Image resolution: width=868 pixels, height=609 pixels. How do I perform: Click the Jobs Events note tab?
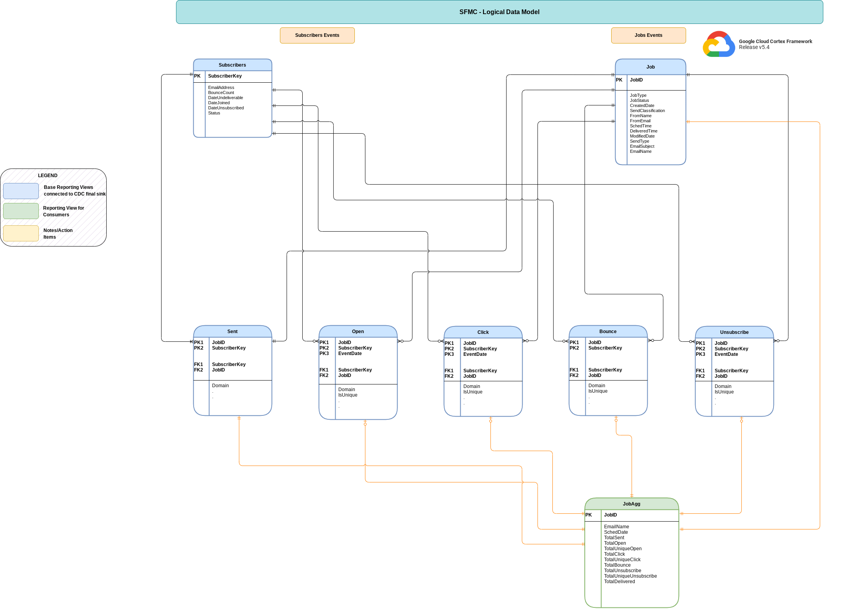[x=648, y=35]
